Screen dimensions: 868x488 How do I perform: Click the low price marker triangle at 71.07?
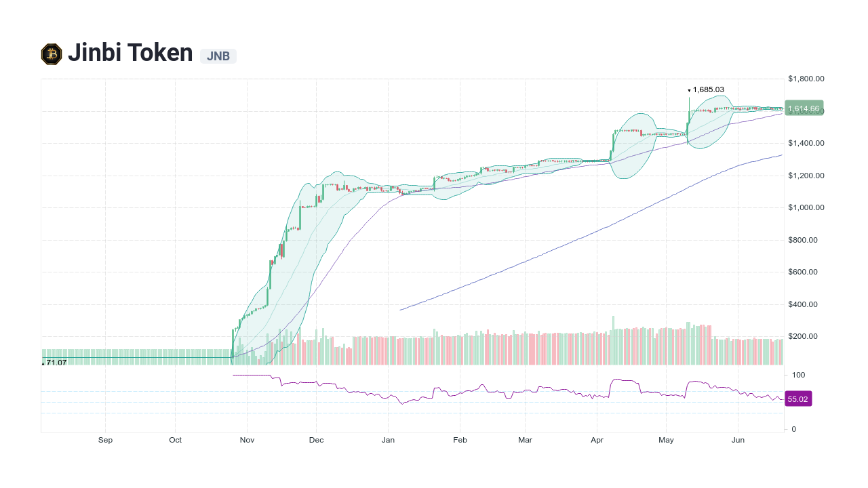[x=42, y=363]
